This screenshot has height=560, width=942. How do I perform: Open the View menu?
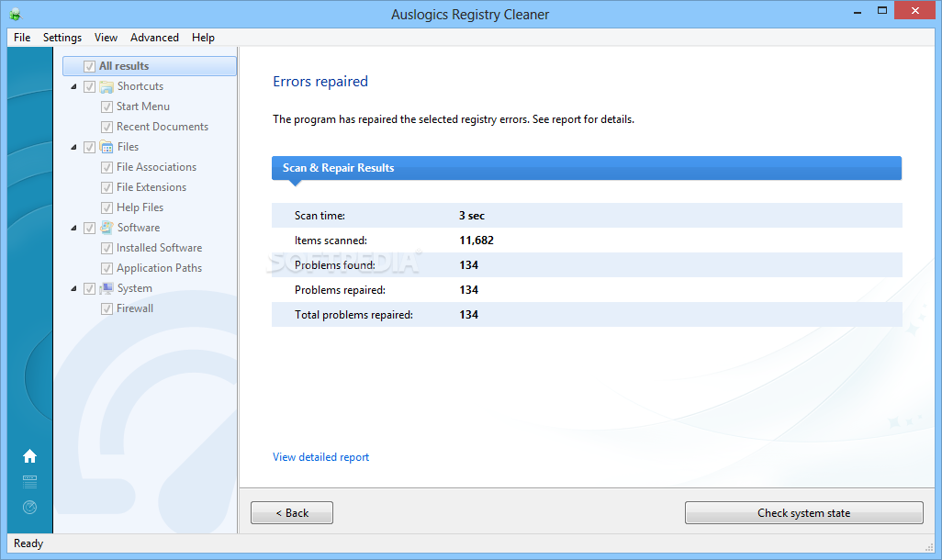pyautogui.click(x=106, y=38)
